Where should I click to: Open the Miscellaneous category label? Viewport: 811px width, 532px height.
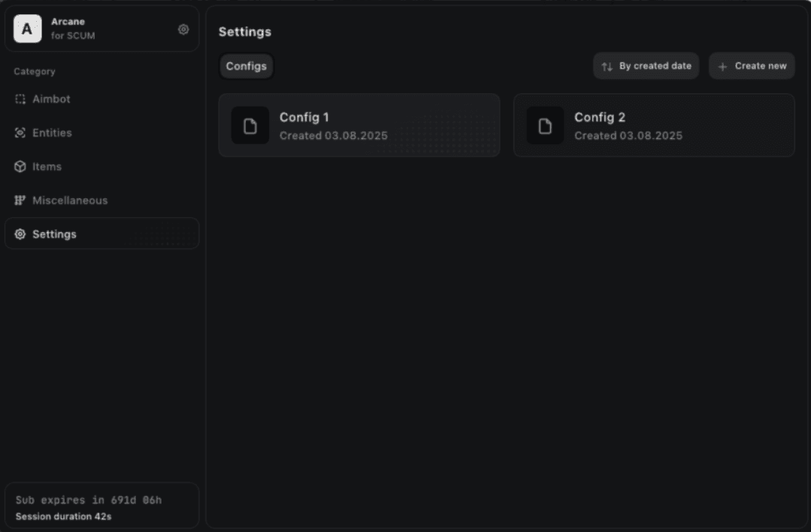click(70, 201)
